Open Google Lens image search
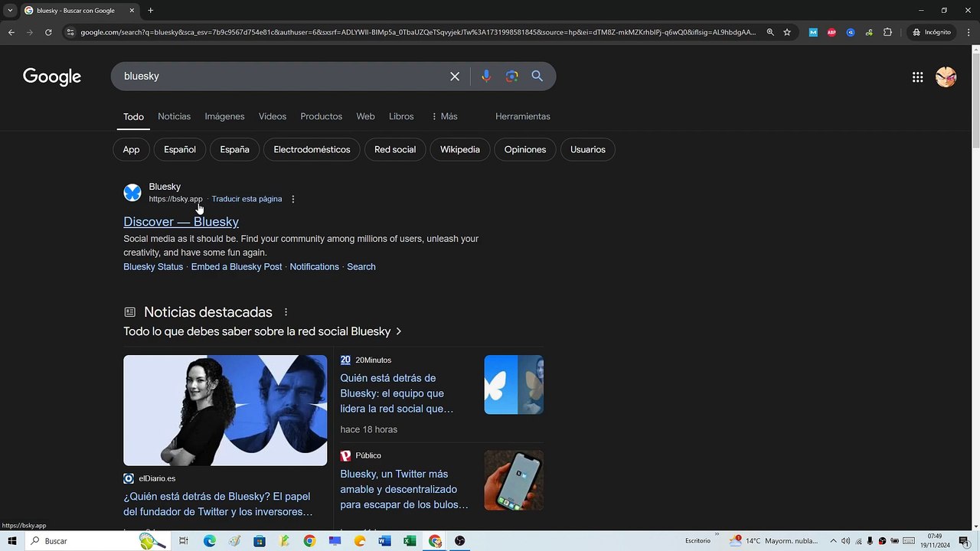 pyautogui.click(x=512, y=77)
